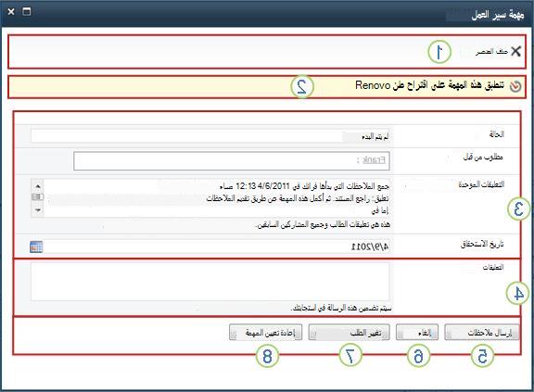
Task: Click the note below the comments box
Action: [x=341, y=309]
